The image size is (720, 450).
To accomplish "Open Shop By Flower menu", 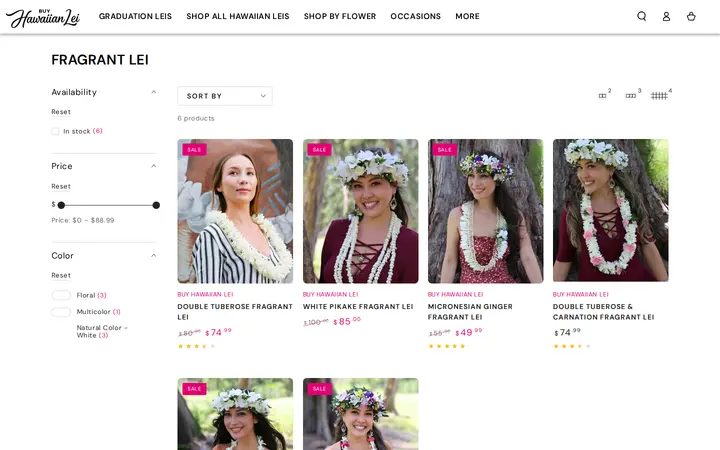I will tap(340, 16).
